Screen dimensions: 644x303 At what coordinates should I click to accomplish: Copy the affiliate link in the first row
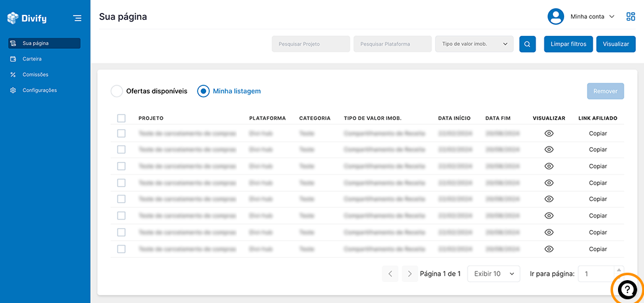pos(598,134)
